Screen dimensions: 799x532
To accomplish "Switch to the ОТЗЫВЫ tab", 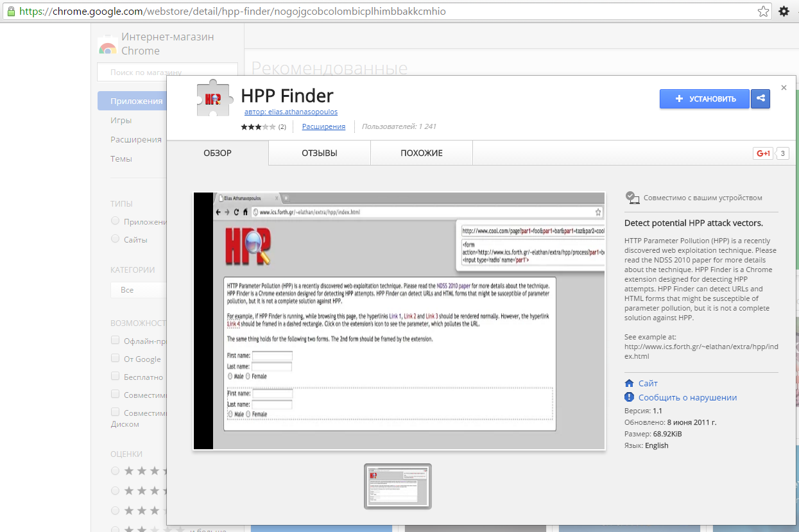I will [x=320, y=153].
